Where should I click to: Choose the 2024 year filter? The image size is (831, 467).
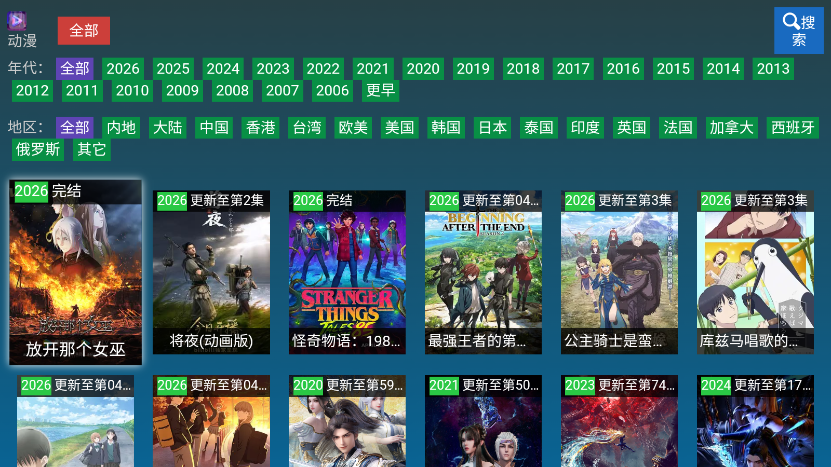223,69
